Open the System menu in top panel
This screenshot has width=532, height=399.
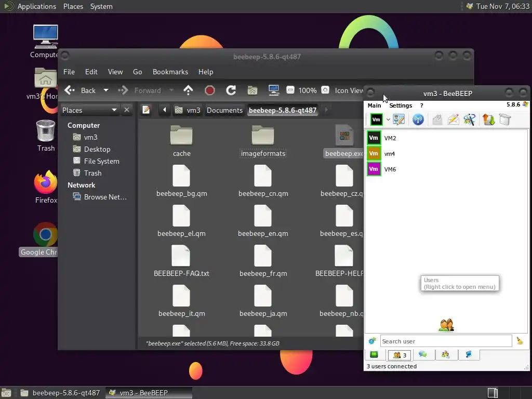(101, 6)
